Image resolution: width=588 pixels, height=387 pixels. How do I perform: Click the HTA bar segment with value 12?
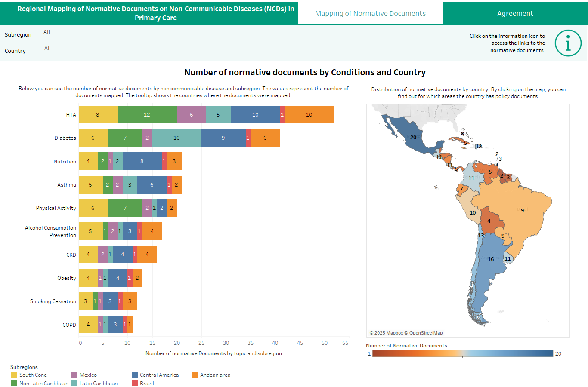point(147,114)
